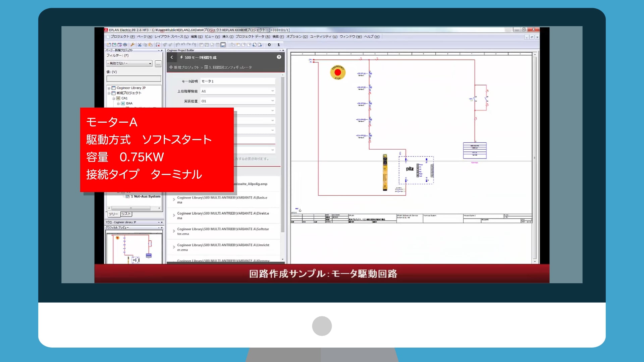
Task: Close the マクロ Cogineer Library JP panel
Action: (162, 222)
